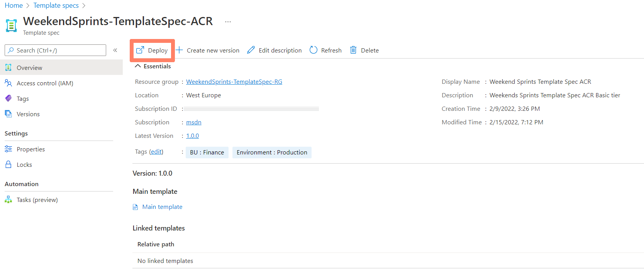The width and height of the screenshot is (644, 278).
Task: Open the msdn subscription link
Action: (x=193, y=122)
